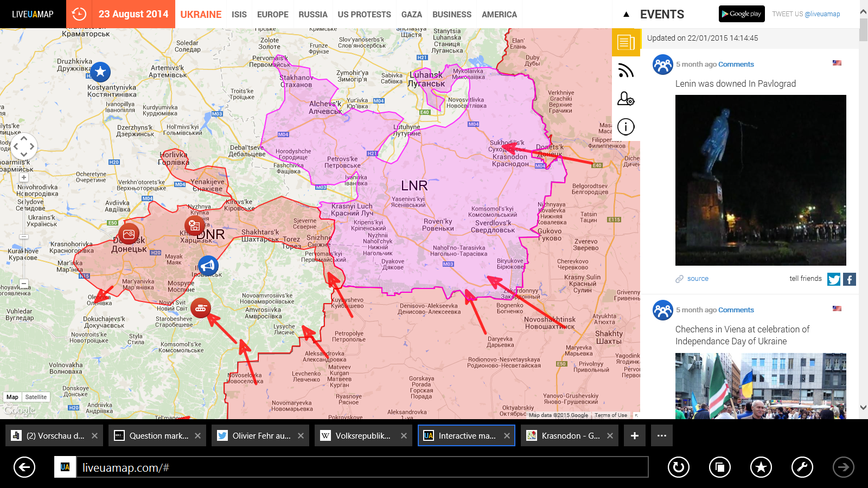Viewport: 868px width, 488px height.
Task: Open the browser tabs overflow menu (three dots)
Action: pyautogui.click(x=662, y=435)
